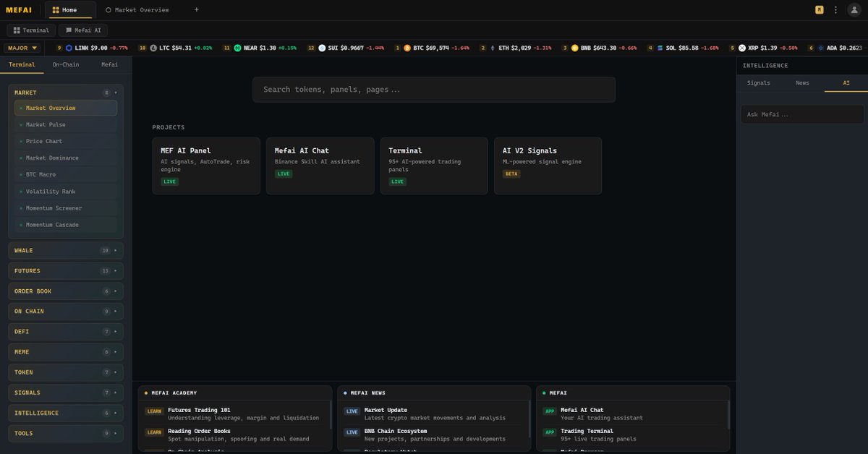Select Price Chart panel
Screen dimensions: 868x454
[66, 141]
